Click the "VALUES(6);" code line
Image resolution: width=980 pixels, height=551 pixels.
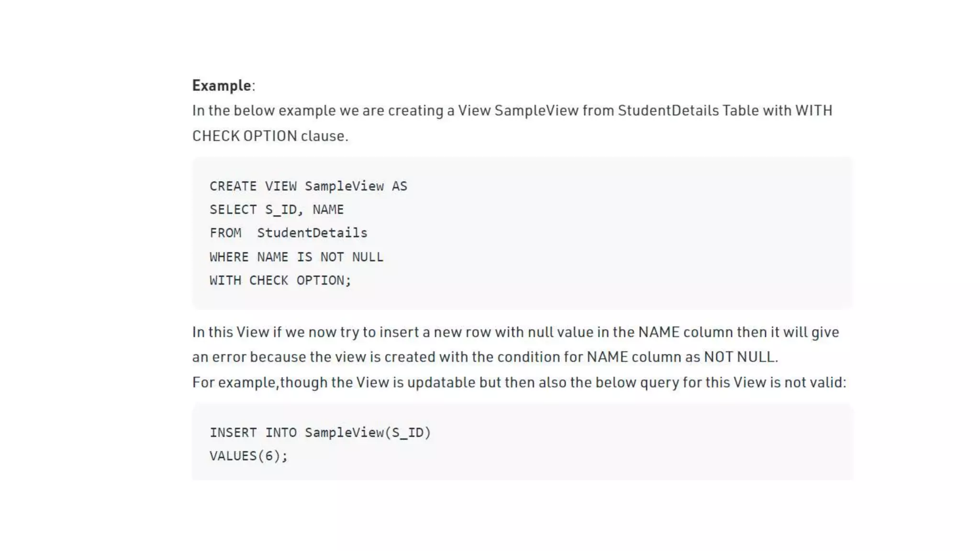click(x=249, y=456)
